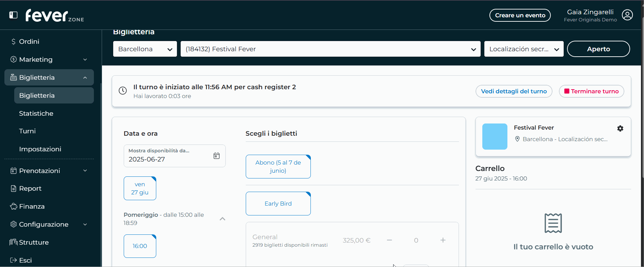The height and width of the screenshot is (267, 644).
Task: Open the (184132) Festival Fever event dropdown
Action: pyautogui.click(x=330, y=49)
